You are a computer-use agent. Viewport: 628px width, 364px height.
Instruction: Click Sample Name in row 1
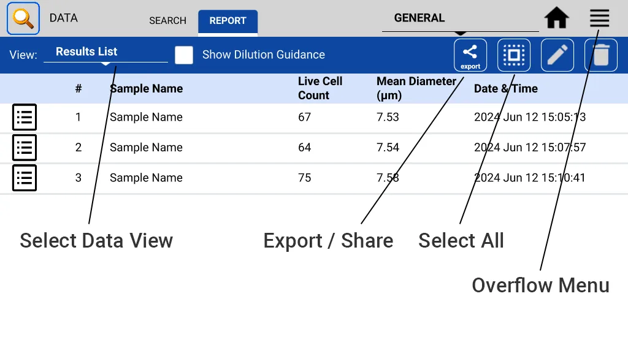[x=146, y=117]
